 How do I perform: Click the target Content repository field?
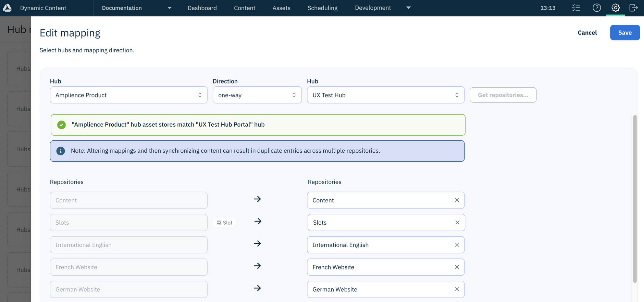[x=386, y=200]
